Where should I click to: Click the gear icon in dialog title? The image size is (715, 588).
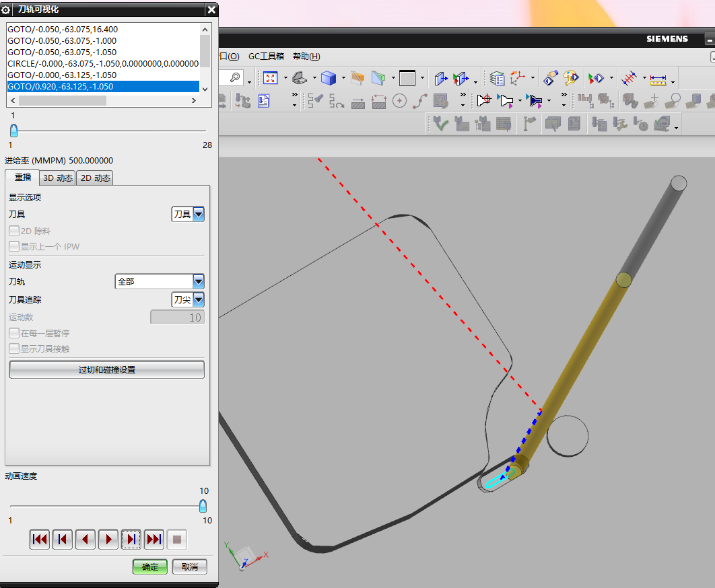(x=6, y=9)
